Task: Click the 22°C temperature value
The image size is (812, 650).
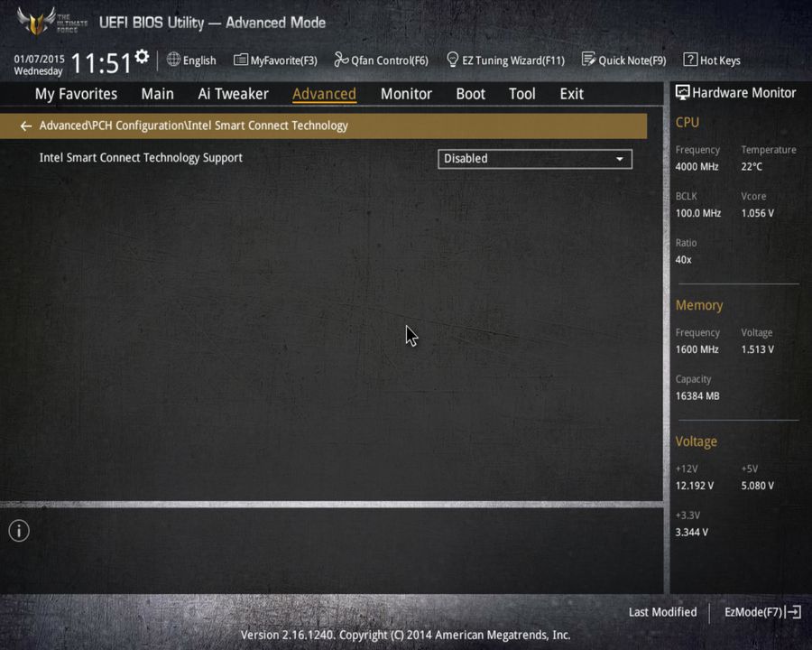Action: tap(752, 166)
